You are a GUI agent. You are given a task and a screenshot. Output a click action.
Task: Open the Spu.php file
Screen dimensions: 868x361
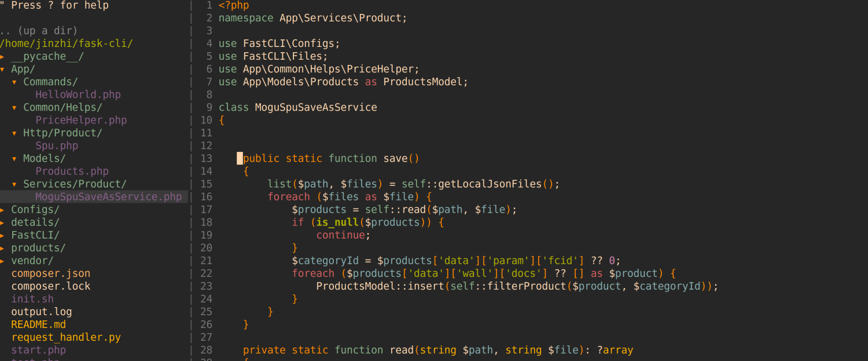coord(56,145)
